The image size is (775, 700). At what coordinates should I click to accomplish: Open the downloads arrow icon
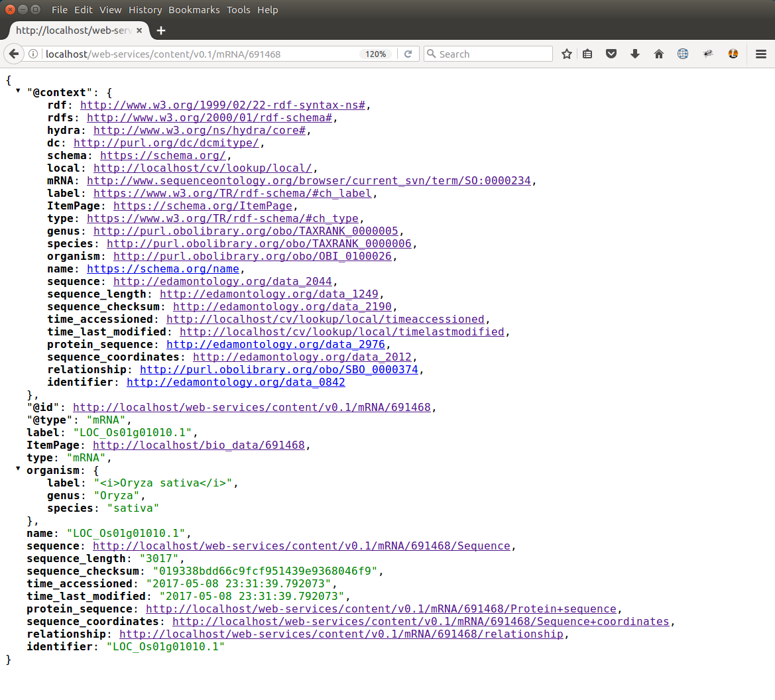coord(635,54)
